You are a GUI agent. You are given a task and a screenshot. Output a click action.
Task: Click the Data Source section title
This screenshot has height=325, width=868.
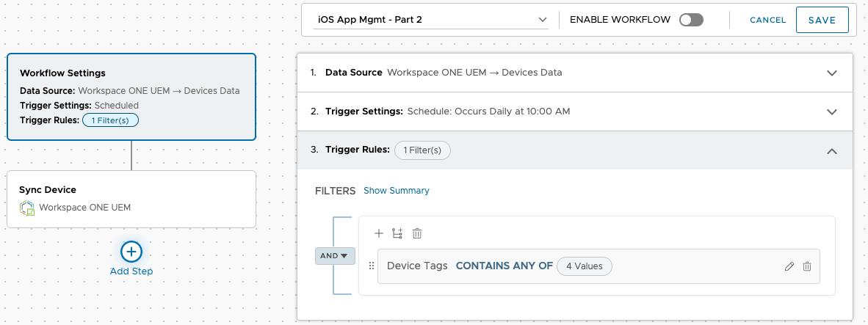click(x=354, y=73)
